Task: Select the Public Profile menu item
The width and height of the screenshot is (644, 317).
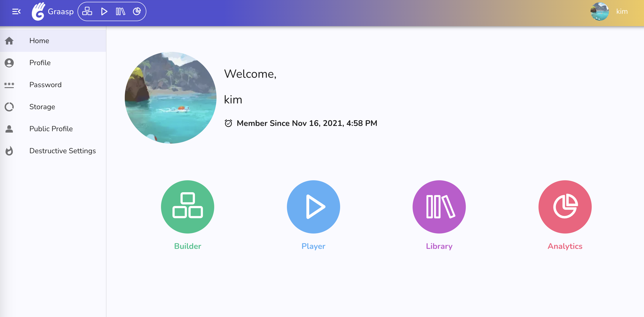Action: click(51, 129)
